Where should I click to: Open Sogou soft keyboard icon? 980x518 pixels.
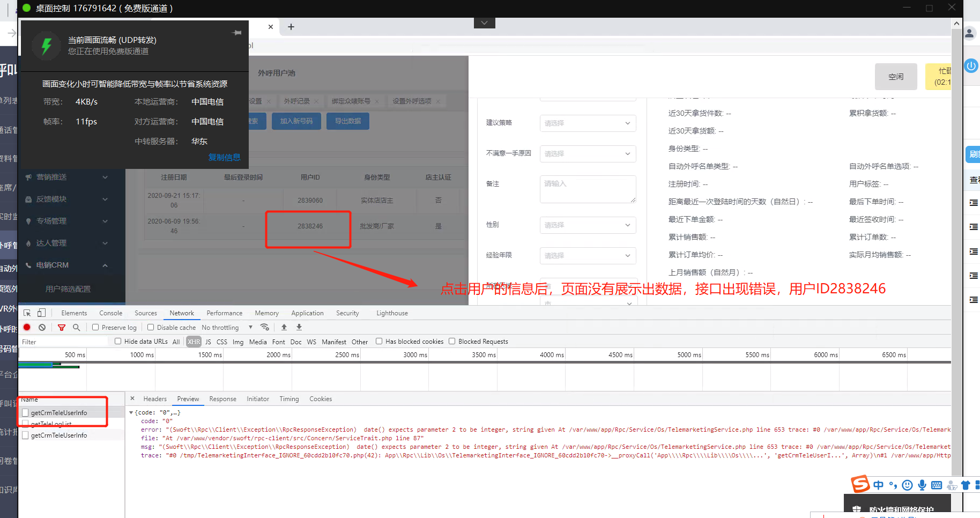click(x=937, y=485)
